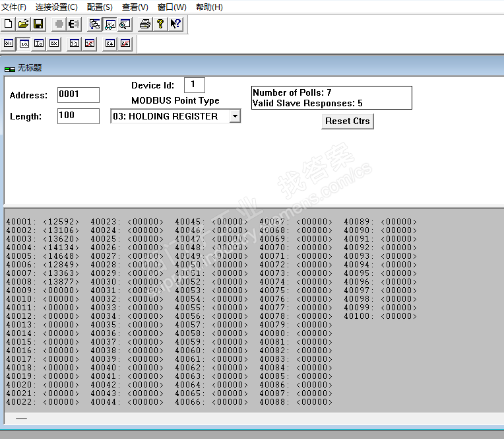
Task: Select register 40003 value <13620>
Action: 61,239
